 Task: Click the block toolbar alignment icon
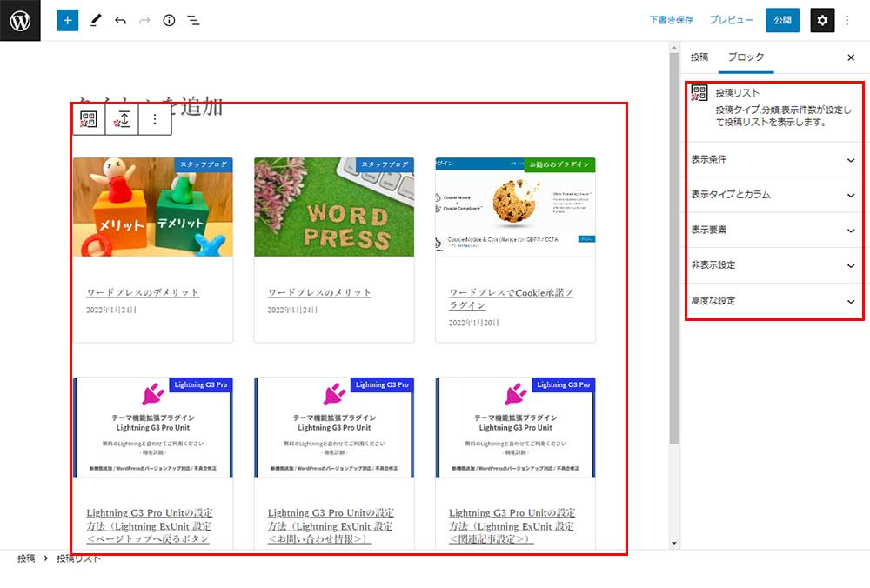click(x=123, y=120)
